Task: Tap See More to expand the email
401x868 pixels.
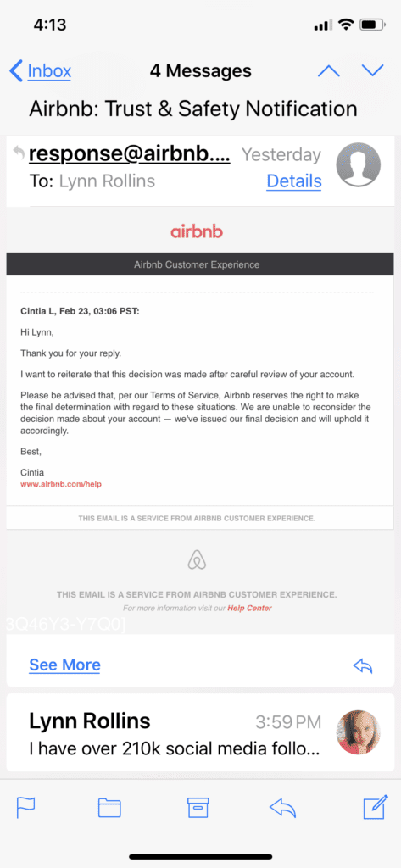Action: [64, 665]
